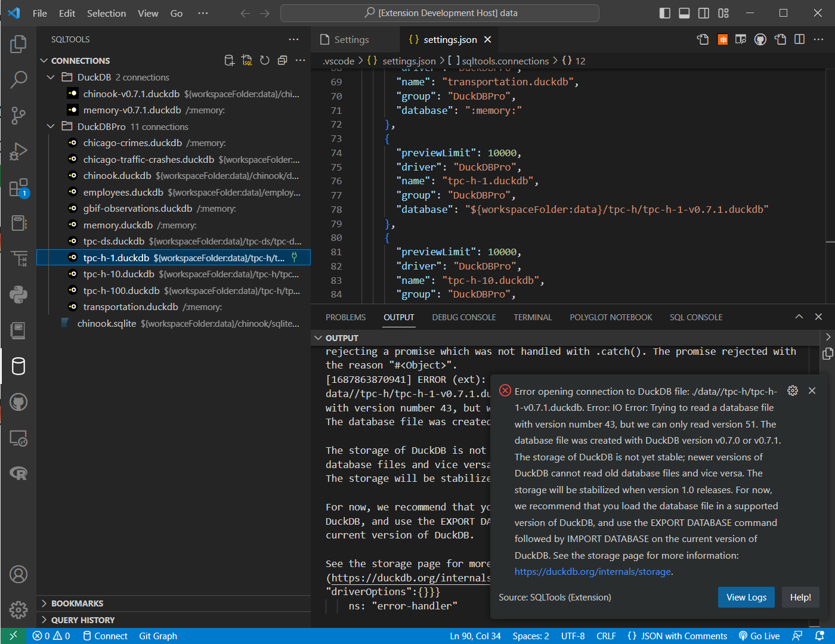Screen dimensions: 835x644
Task: Click the .vscode breadcrumb
Action: point(338,61)
